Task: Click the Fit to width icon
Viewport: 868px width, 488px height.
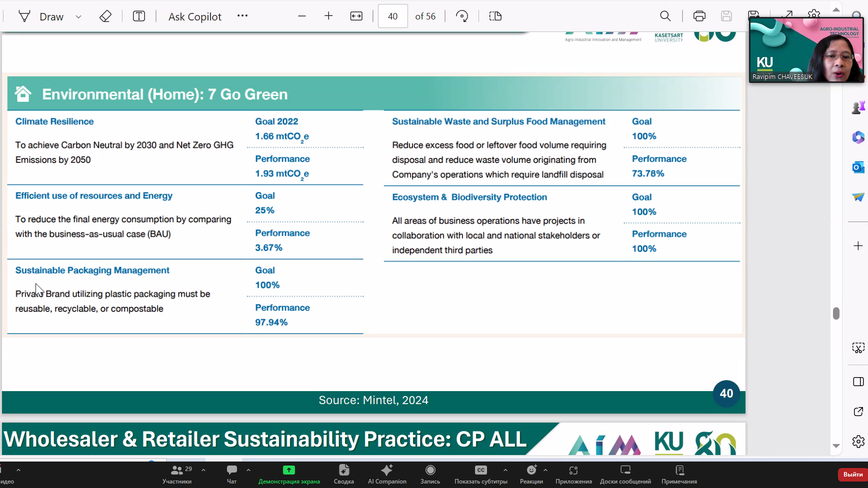Action: pyautogui.click(x=356, y=16)
